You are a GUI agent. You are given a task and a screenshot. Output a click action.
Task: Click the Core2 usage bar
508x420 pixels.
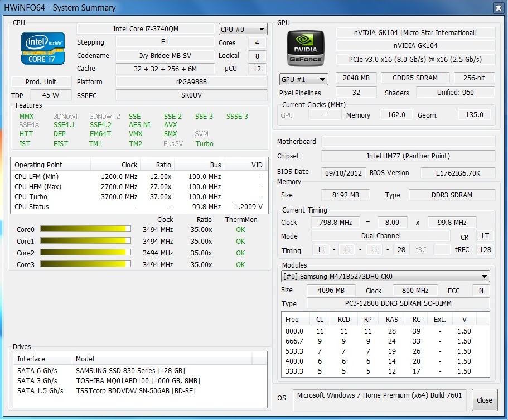pyautogui.click(x=85, y=253)
